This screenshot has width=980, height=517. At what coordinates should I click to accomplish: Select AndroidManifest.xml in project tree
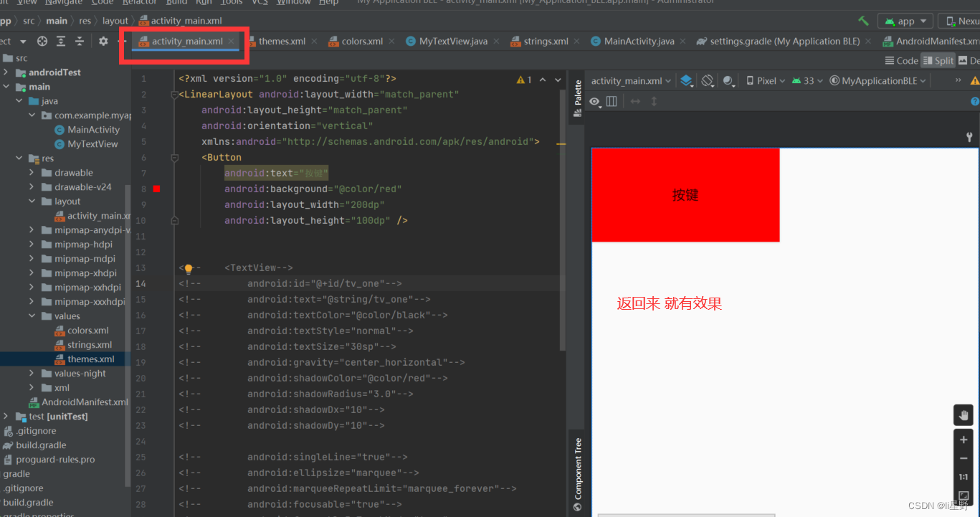click(x=85, y=402)
